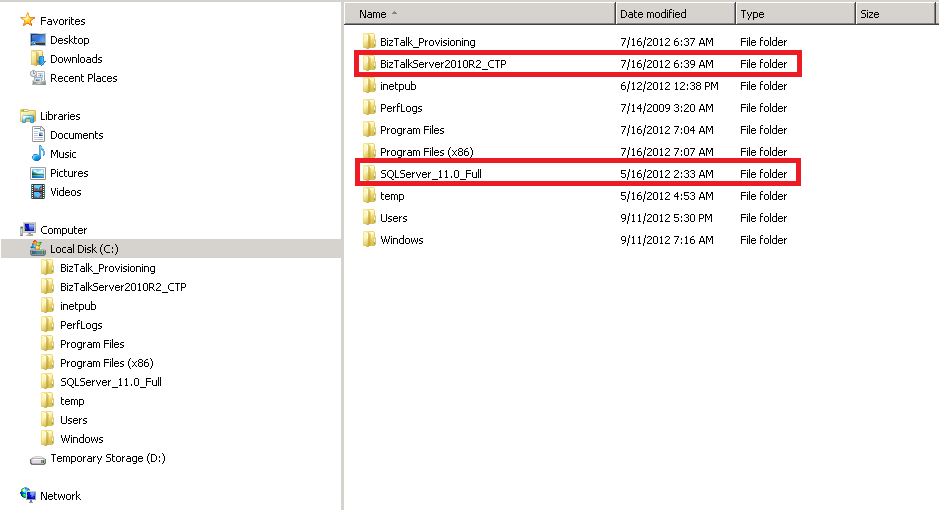Viewport: 939px width, 510px height.
Task: Click the Desktop icon in Favorites
Action: [38, 40]
